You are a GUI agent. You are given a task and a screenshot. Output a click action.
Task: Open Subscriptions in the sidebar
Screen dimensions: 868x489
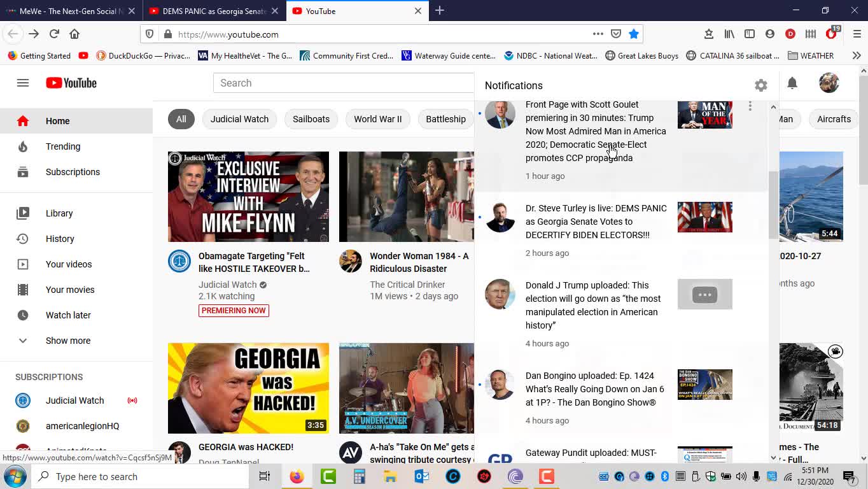76,172
